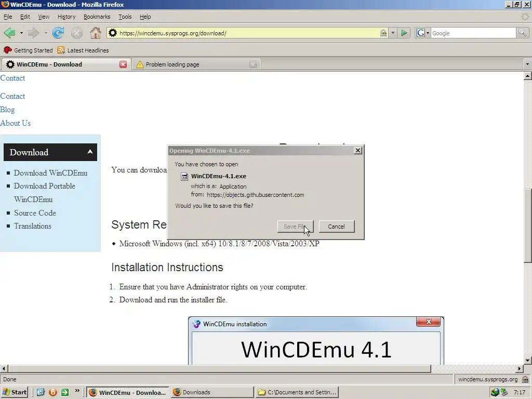Open the address bar history dropdown
The width and height of the screenshot is (532, 399).
point(393,33)
